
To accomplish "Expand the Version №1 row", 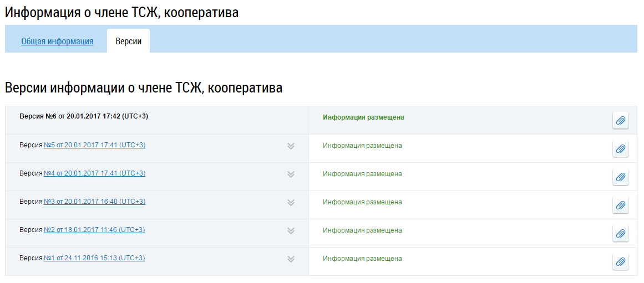I will coord(291,259).
